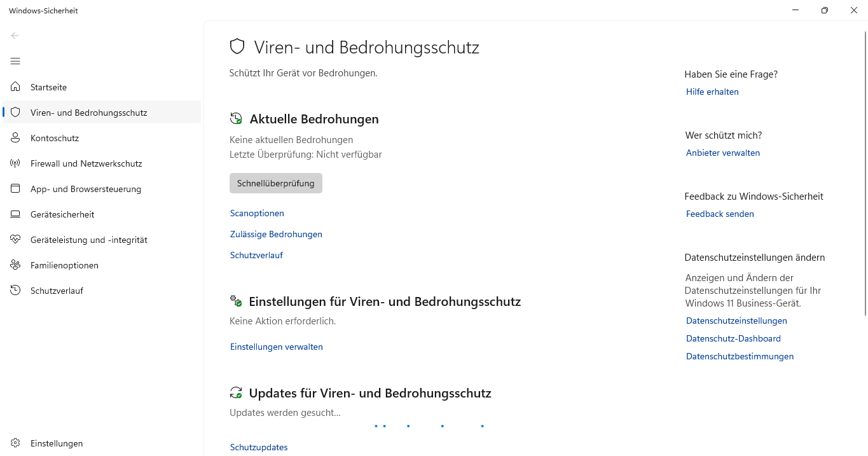Click the Geräteleistung heart icon
Screen dimensions: 868x456
[16, 240]
